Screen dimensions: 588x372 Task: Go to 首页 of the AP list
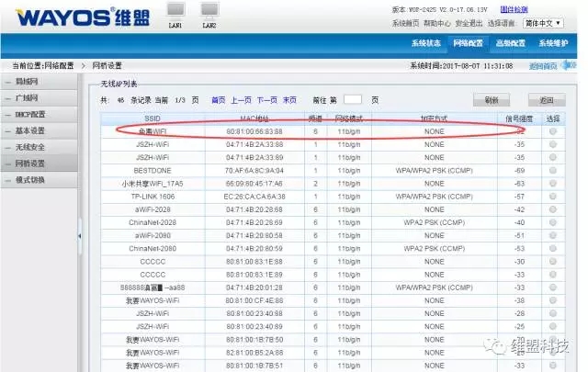tap(219, 100)
